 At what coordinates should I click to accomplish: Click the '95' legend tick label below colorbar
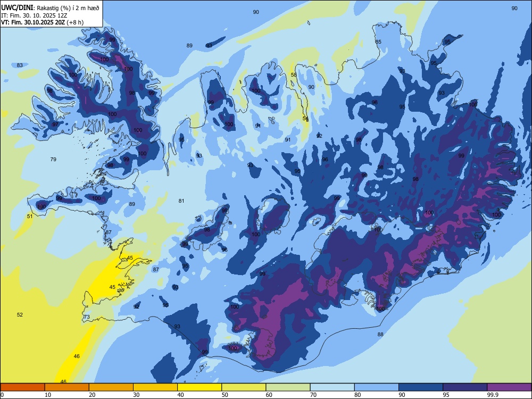446,395
